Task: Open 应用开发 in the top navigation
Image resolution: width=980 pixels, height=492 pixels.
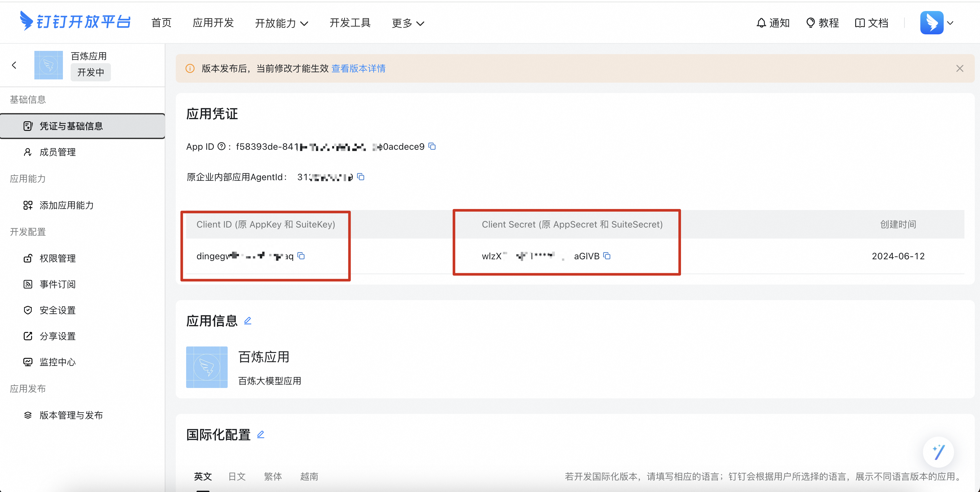Action: coord(213,23)
